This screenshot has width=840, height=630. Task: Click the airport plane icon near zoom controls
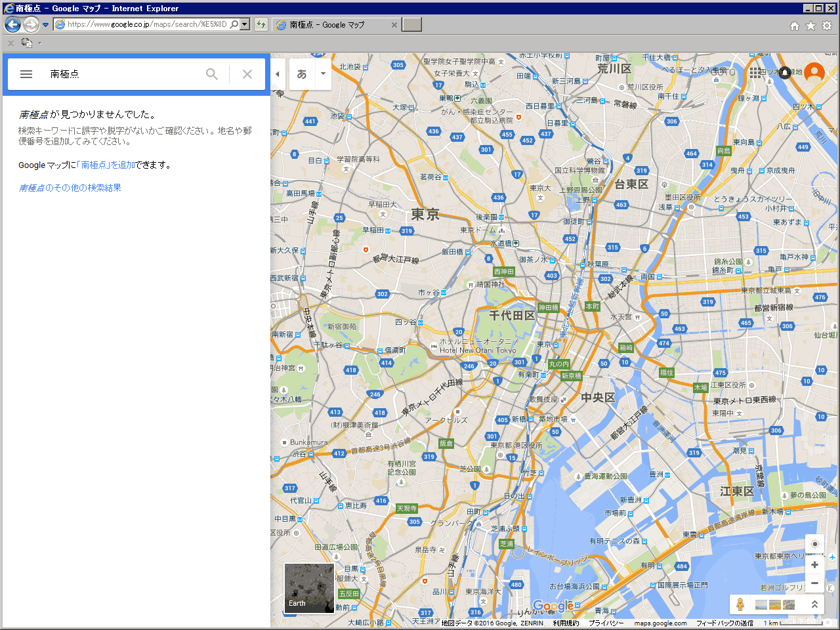832,557
